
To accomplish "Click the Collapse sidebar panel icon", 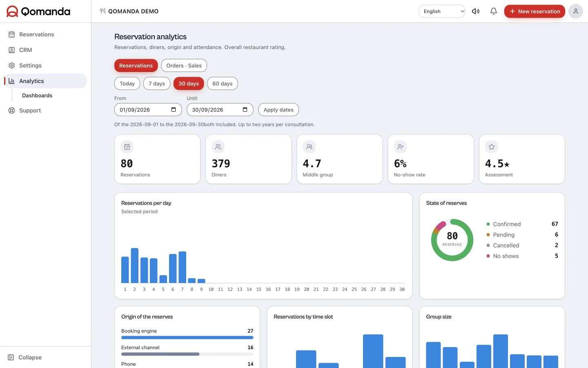I will tap(11, 357).
